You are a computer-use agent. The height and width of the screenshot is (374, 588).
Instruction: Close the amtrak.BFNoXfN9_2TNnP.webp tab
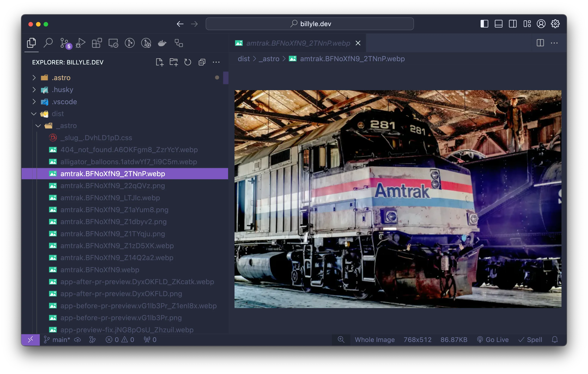click(358, 43)
